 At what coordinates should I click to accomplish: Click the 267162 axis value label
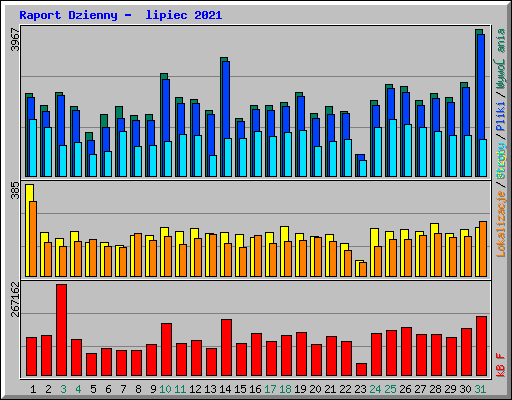tap(15, 299)
